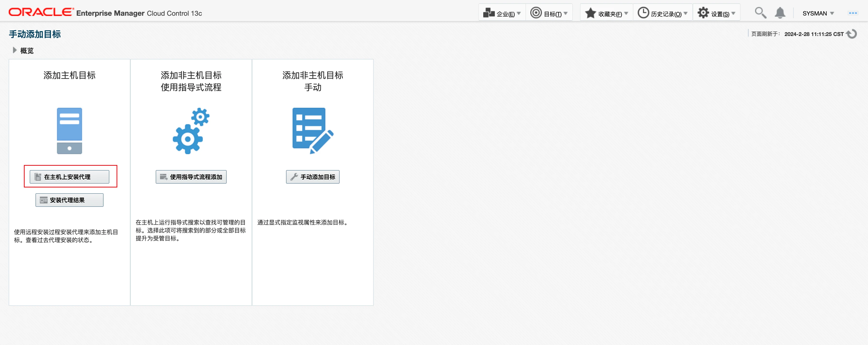Click the 使用指导式流程添加 button
The image size is (868, 345).
pos(191,177)
